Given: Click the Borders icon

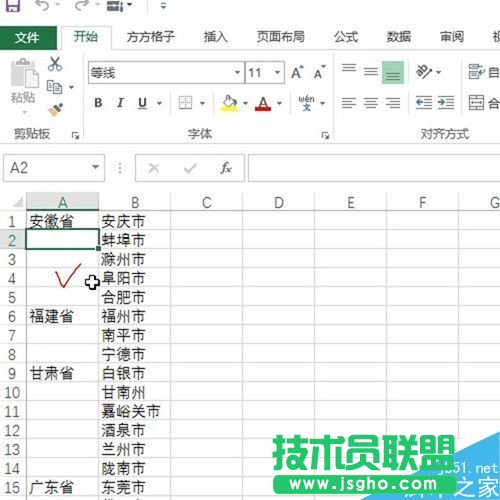Looking at the screenshot, I should coord(185,103).
